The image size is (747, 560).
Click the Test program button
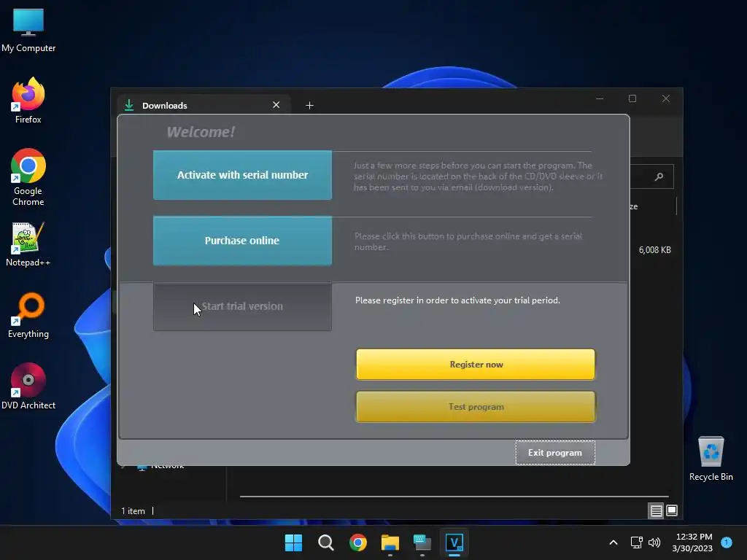(x=476, y=407)
